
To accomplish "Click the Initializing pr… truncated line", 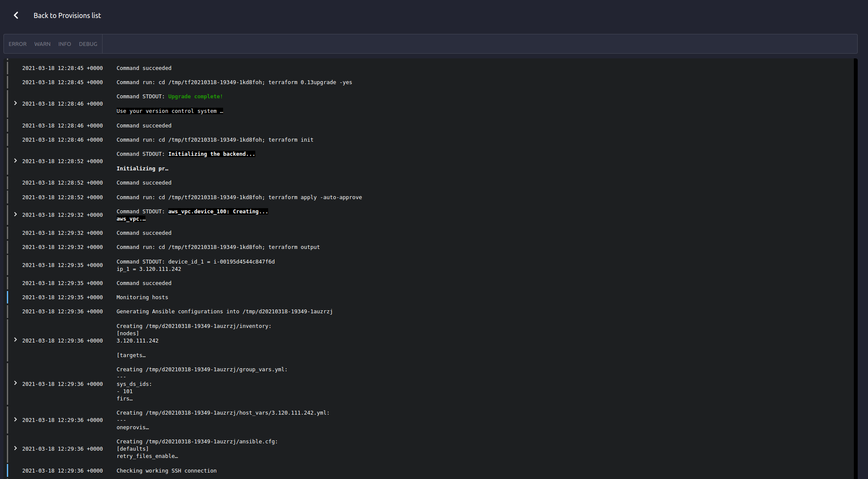I will [142, 169].
